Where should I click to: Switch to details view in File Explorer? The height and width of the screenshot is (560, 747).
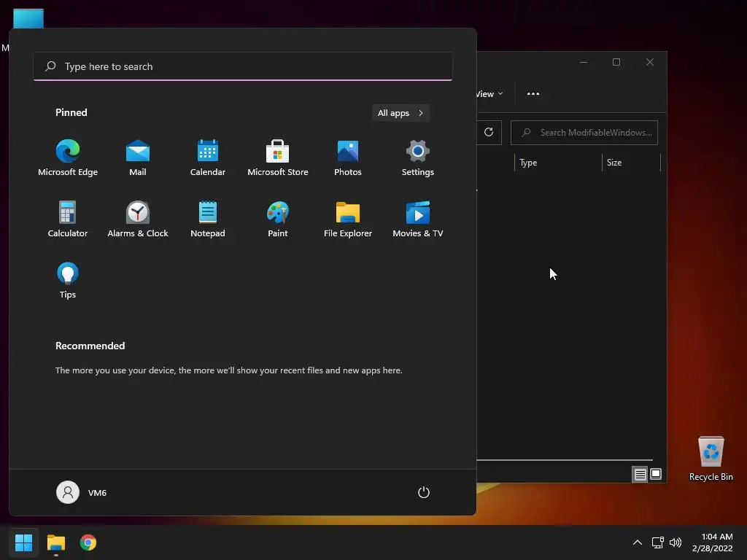[640, 474]
